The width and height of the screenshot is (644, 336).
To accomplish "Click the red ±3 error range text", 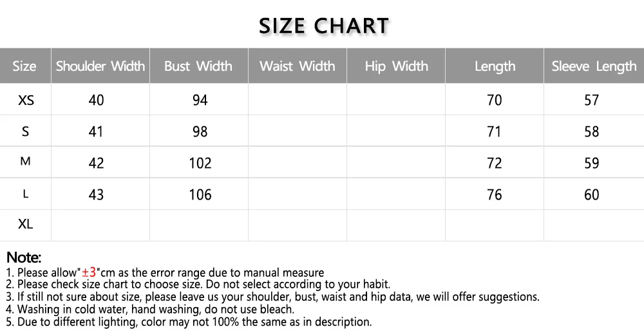I will pyautogui.click(x=90, y=272).
